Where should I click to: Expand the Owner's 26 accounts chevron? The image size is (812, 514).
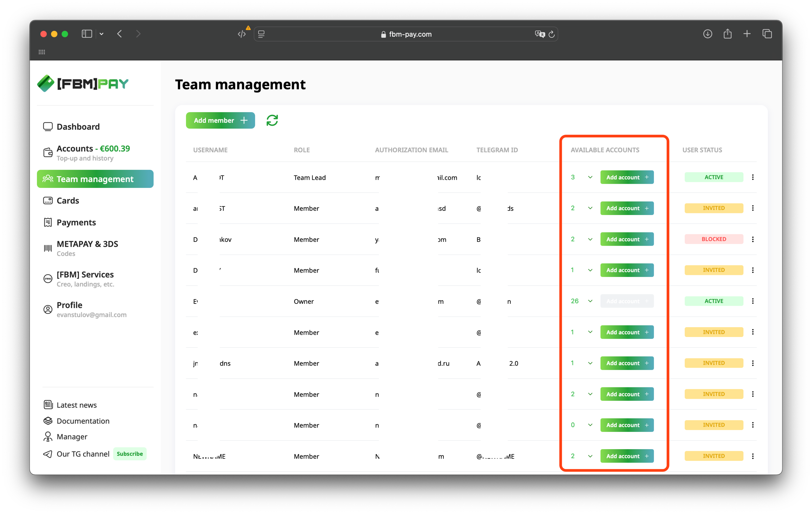click(x=590, y=301)
